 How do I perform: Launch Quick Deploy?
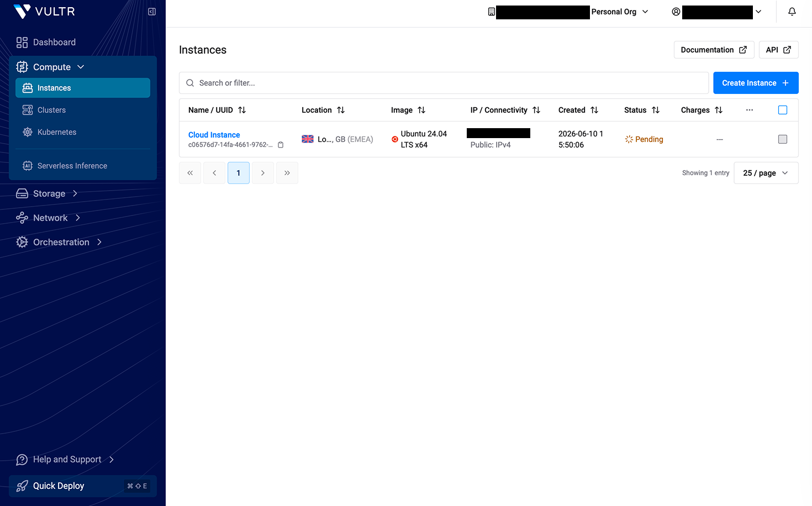(x=83, y=486)
